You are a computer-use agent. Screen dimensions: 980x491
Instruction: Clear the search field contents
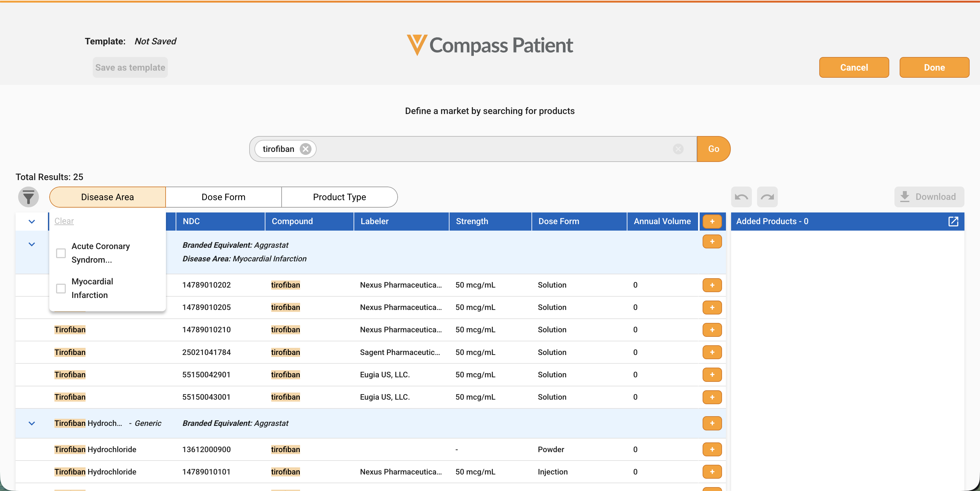678,149
